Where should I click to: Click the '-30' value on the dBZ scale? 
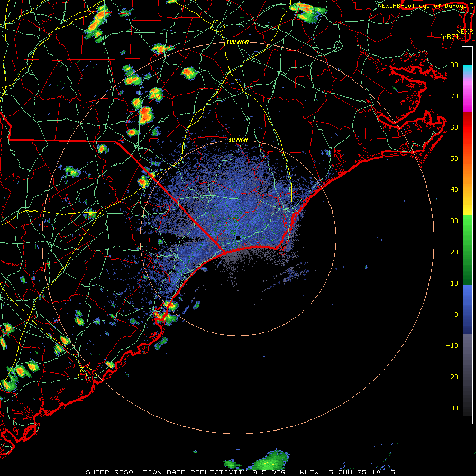click(x=452, y=408)
